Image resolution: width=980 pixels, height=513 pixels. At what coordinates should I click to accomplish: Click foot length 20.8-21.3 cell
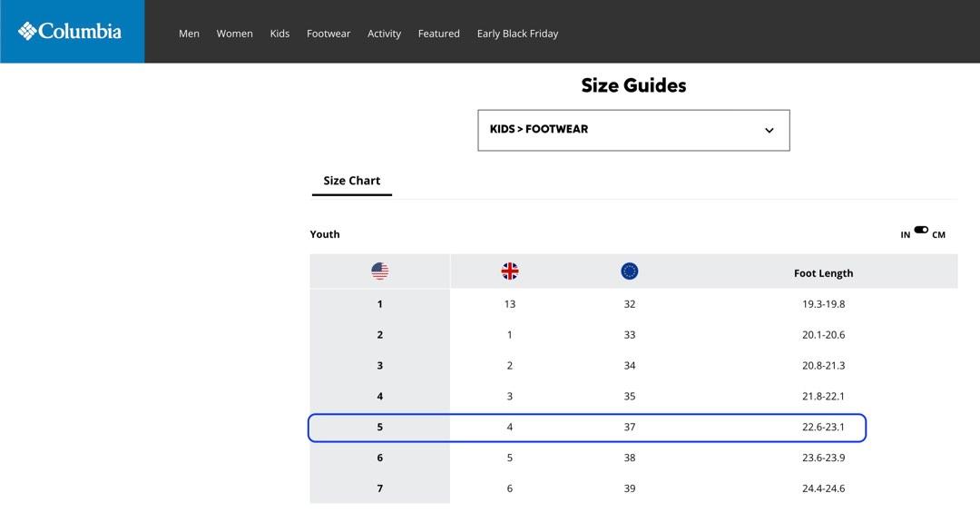tap(823, 365)
